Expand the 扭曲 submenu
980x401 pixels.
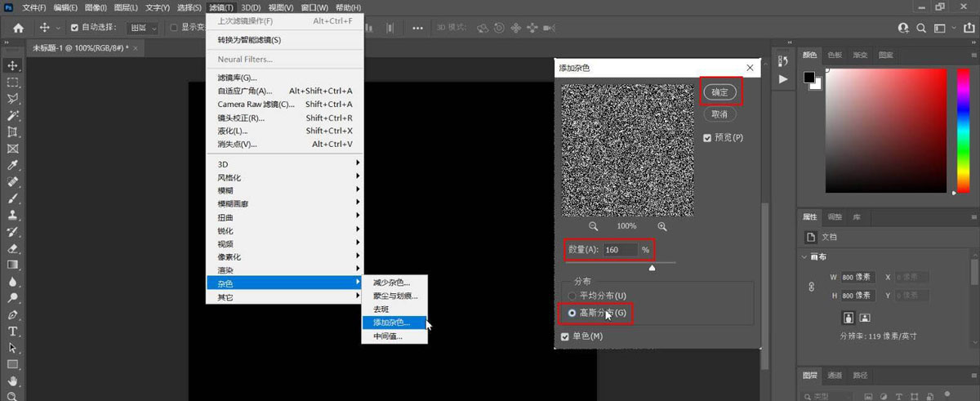[x=284, y=217]
